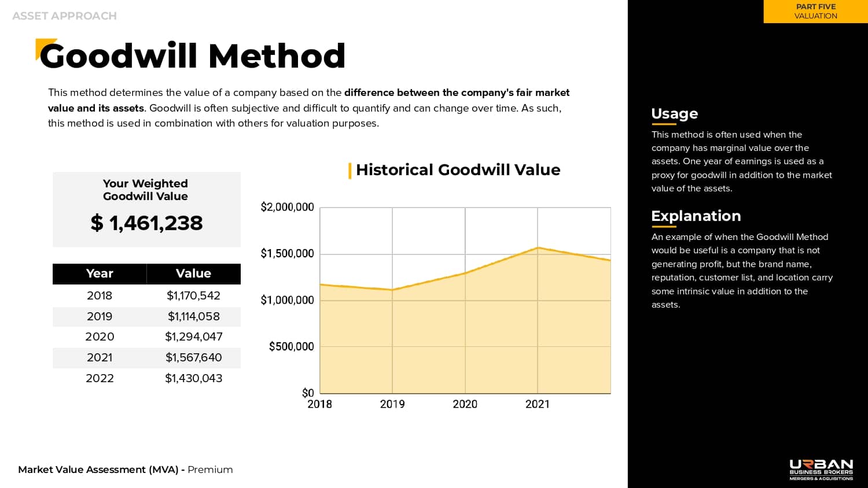Click the 2021 peak point on the chart
Viewport: 868px width, 488px height.
tap(538, 248)
